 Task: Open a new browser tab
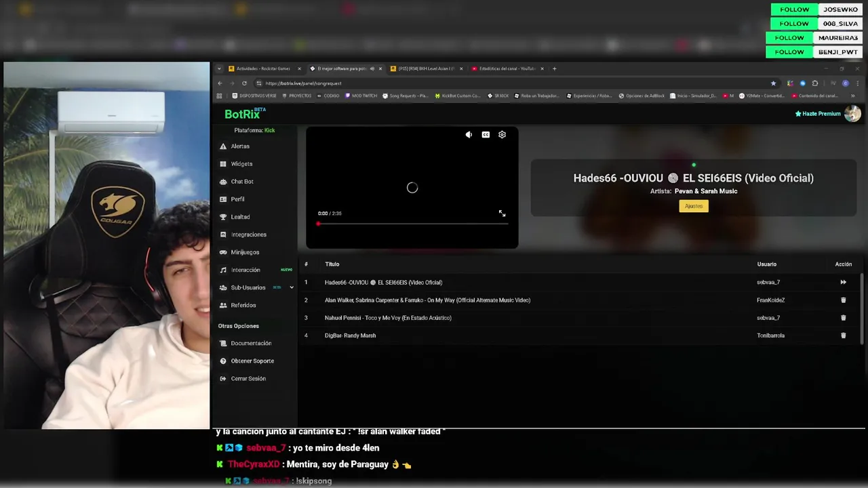pos(554,68)
